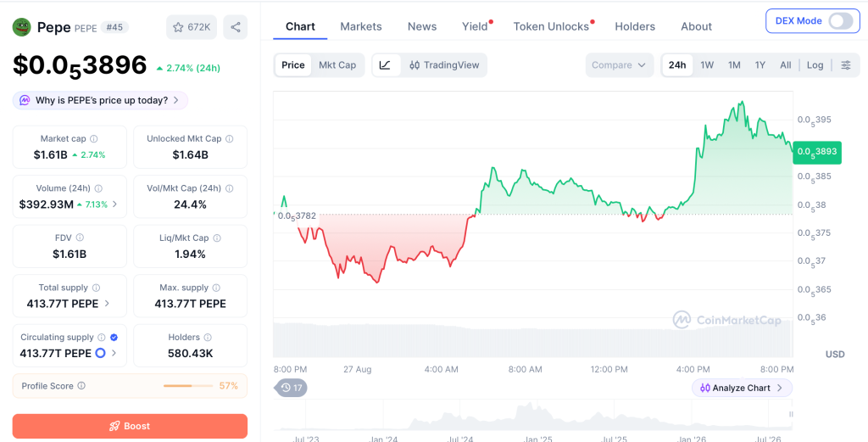Viewport: 868px width, 442px height.
Task: Click the history clock badge showing 17
Action: point(291,388)
